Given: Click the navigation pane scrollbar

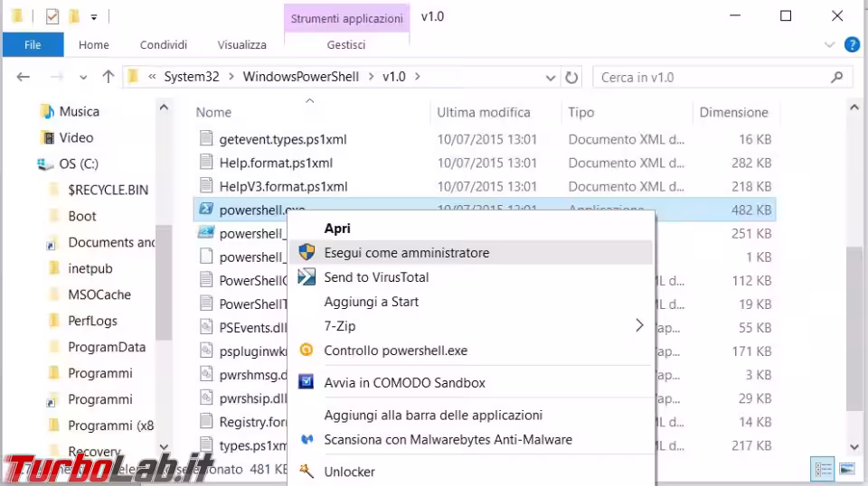Looking at the screenshot, I should 164,282.
